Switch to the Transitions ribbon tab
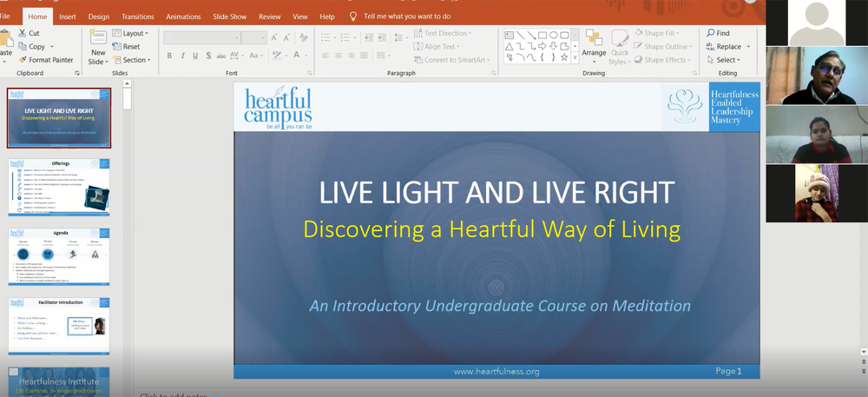868x397 pixels. tap(138, 17)
